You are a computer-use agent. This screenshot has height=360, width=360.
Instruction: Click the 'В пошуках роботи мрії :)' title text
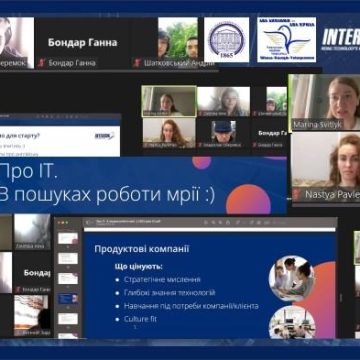pos(107,195)
